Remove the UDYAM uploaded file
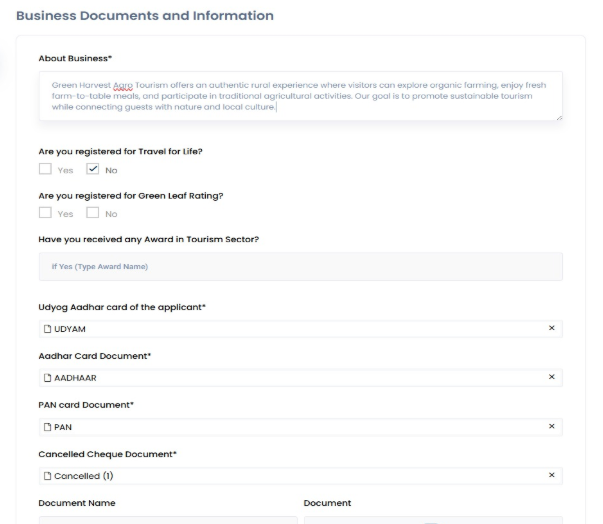 point(551,329)
